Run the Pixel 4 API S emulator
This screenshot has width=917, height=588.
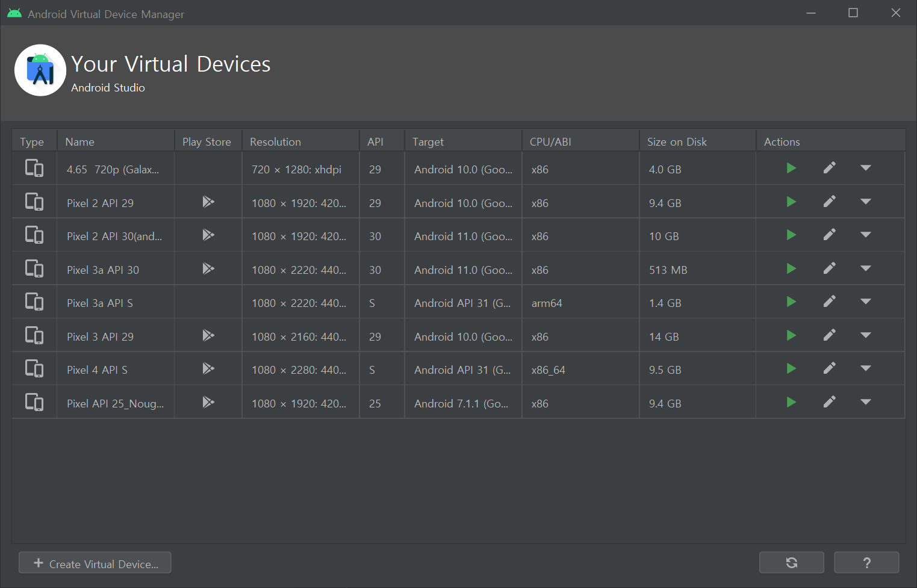[x=791, y=369]
